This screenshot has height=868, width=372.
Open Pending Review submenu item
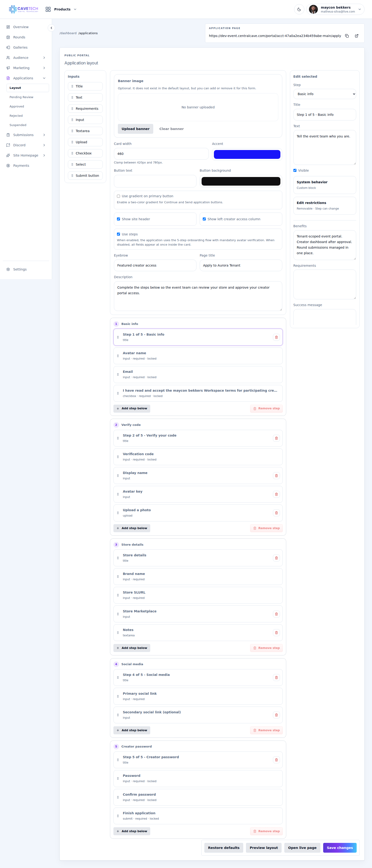click(28, 97)
